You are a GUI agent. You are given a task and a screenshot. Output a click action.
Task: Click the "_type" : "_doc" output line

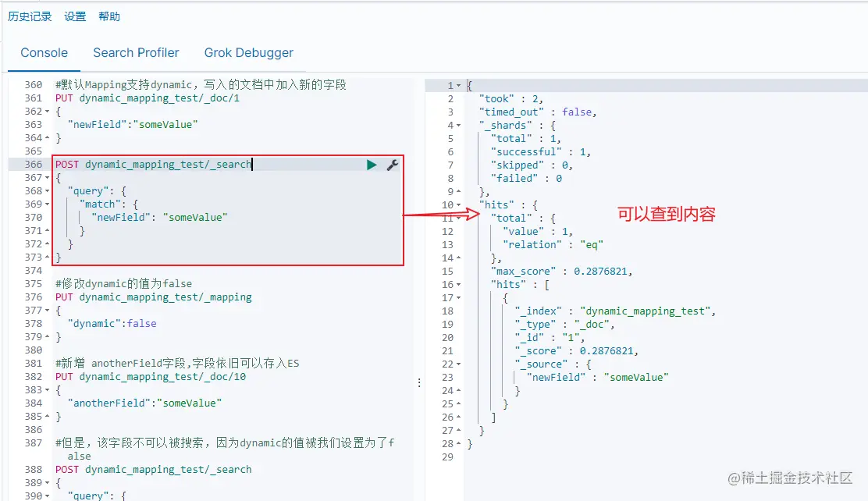(x=564, y=325)
